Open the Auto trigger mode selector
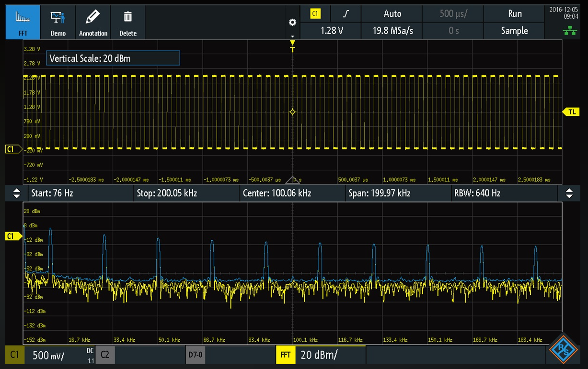This screenshot has width=588, height=369. click(392, 14)
